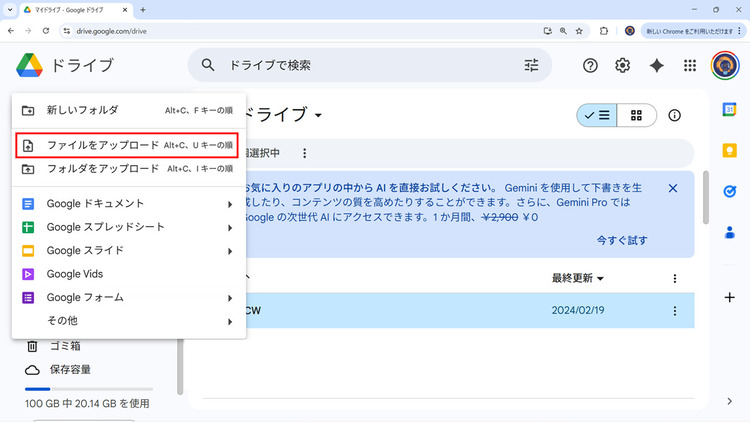Toggle the details info panel
This screenshot has width=750, height=422.
[674, 115]
